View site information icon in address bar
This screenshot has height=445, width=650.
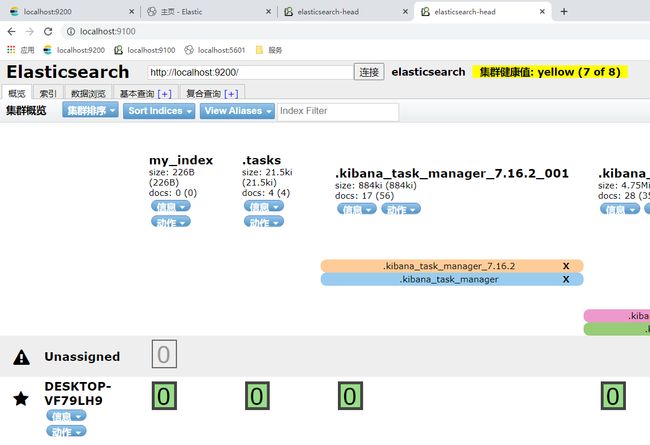pyautogui.click(x=71, y=32)
